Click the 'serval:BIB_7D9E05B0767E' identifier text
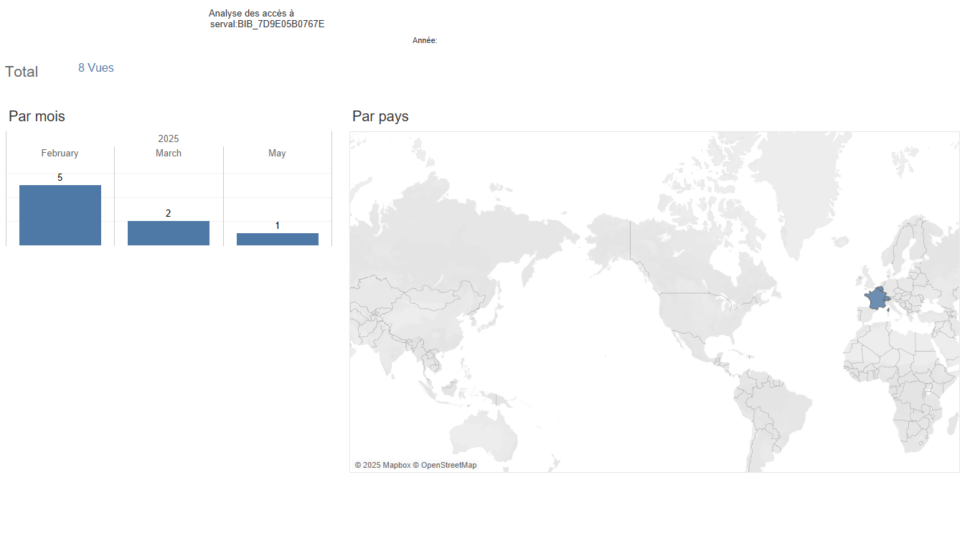This screenshot has height=551, width=980. (267, 24)
